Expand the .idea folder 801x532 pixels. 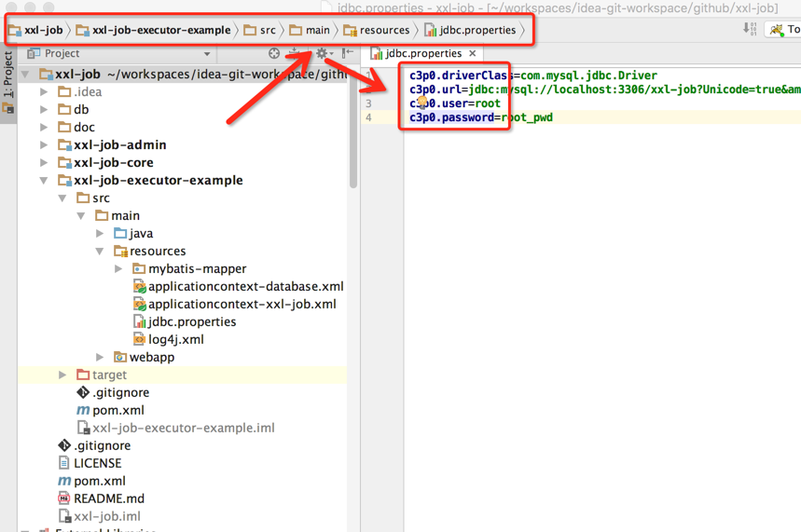[44, 92]
